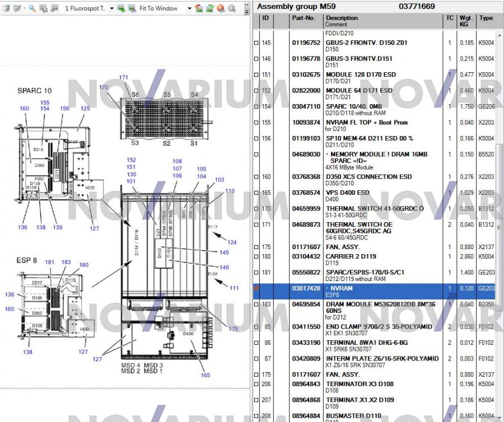Click the red-roofed picture icon after zoom dropdown

199,8
